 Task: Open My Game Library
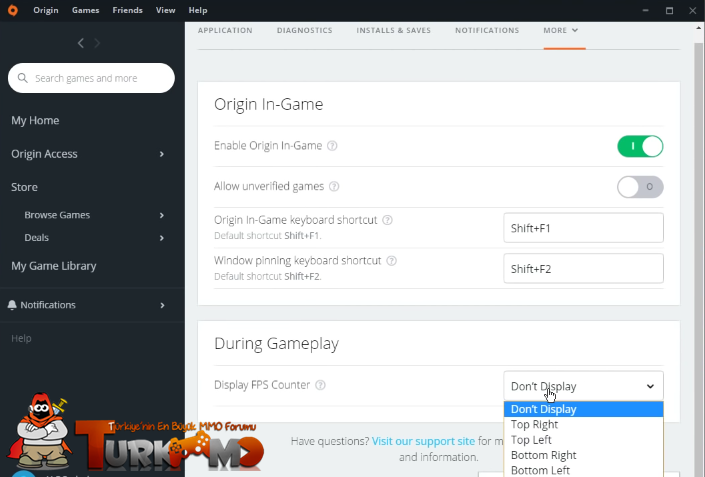click(54, 266)
